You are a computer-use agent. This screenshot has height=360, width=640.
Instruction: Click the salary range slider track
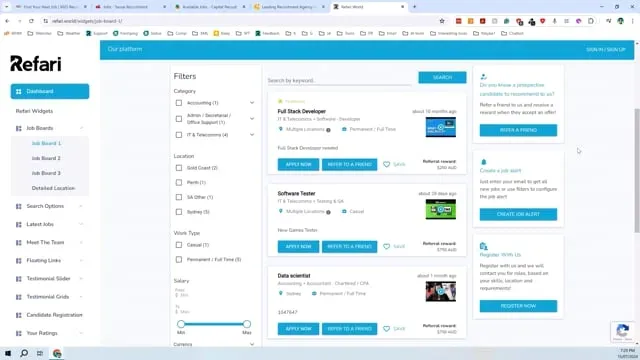(214, 324)
